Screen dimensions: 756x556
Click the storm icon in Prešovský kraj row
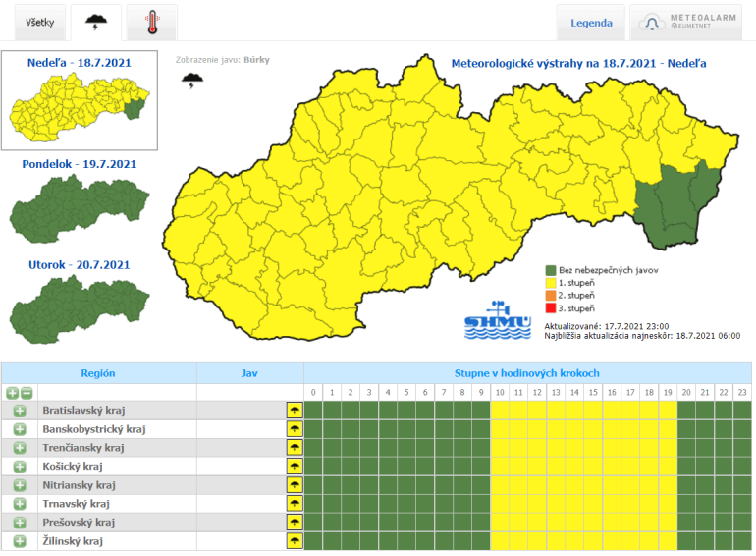click(x=295, y=523)
